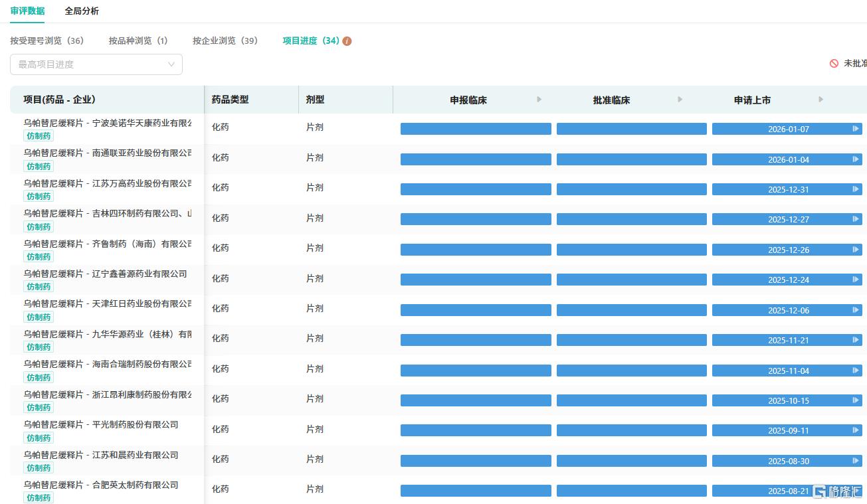This screenshot has width=867, height=504.
Task: Click the arrow icon on the 2025-11-21 bar
Action: 856,340
